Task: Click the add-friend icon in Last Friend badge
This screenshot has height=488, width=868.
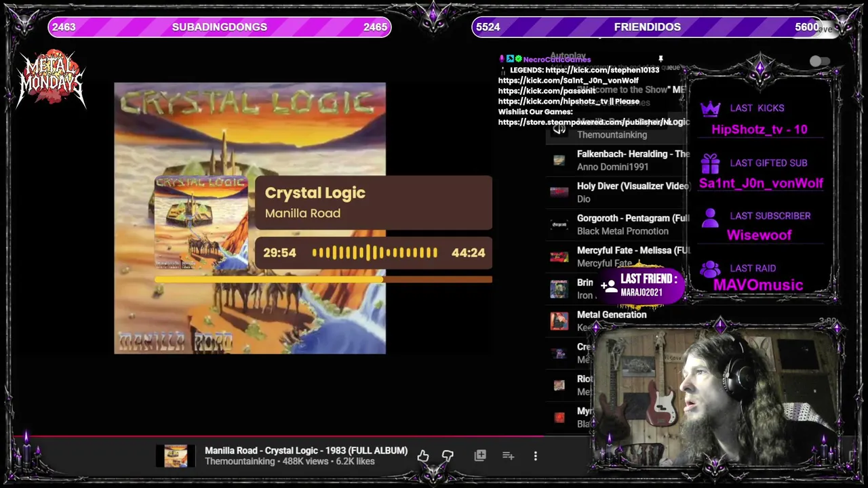Action: (609, 286)
